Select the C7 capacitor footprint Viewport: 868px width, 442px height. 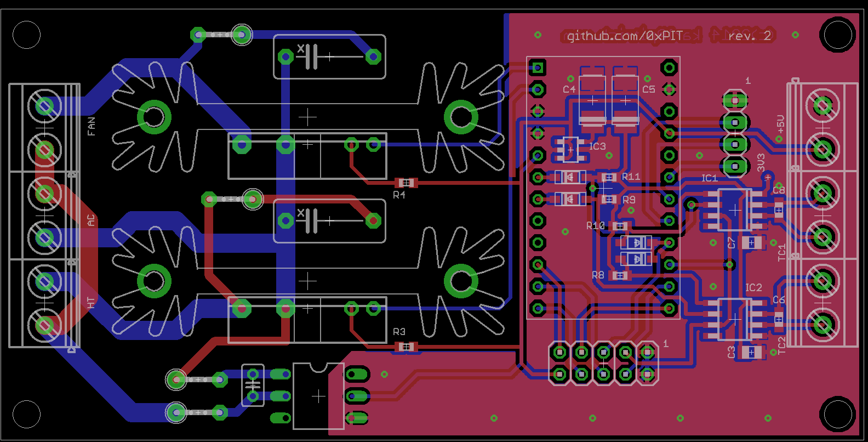751,242
